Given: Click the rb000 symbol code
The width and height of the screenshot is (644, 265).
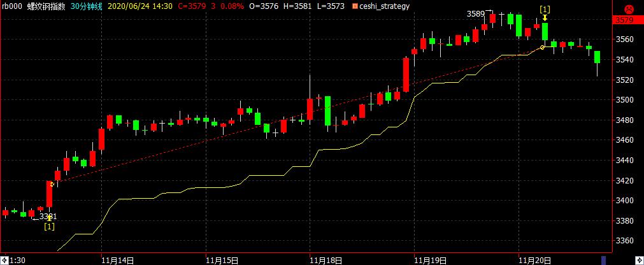Looking at the screenshot, I should click(x=12, y=6).
